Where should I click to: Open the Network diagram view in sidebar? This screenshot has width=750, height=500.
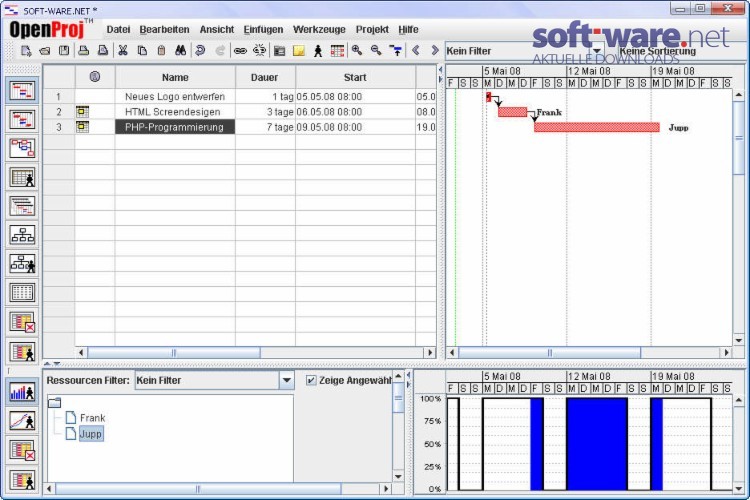22,148
